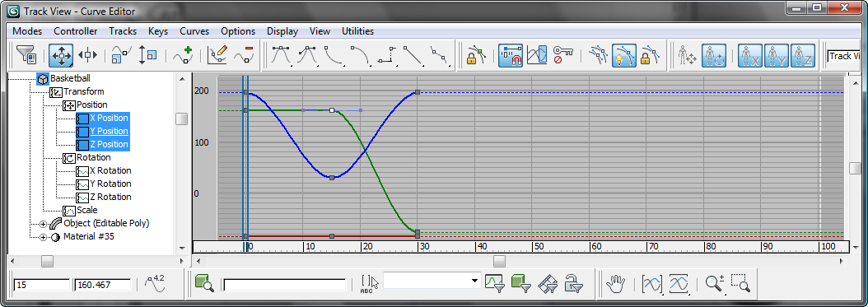This screenshot has height=307, width=868.
Task: Click the horizontal scrollbar thumb below the curve graph
Action: [500, 261]
